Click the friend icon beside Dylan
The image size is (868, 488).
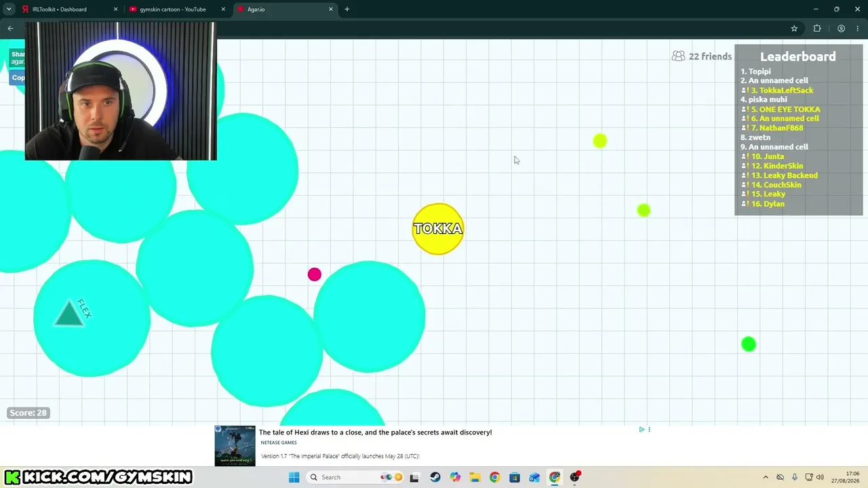click(x=745, y=204)
